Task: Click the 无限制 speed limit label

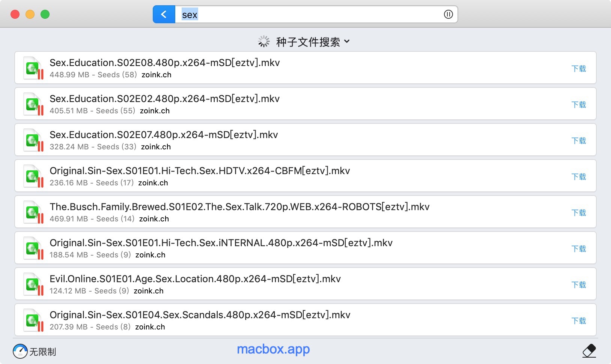Action: 43,352
